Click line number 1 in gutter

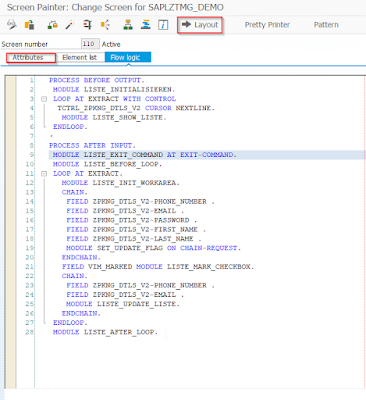tap(32, 80)
